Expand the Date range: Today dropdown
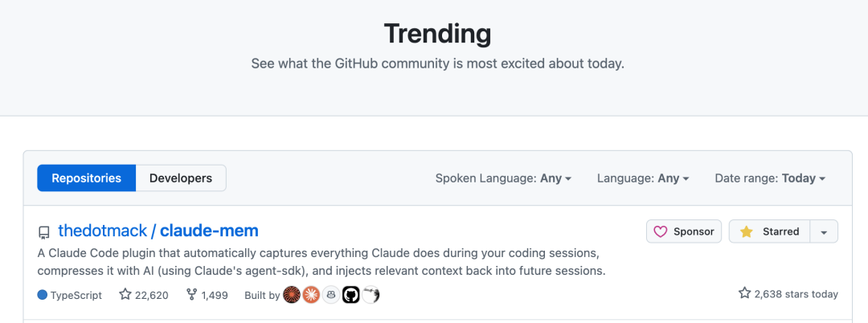This screenshot has width=868, height=323. click(x=770, y=178)
